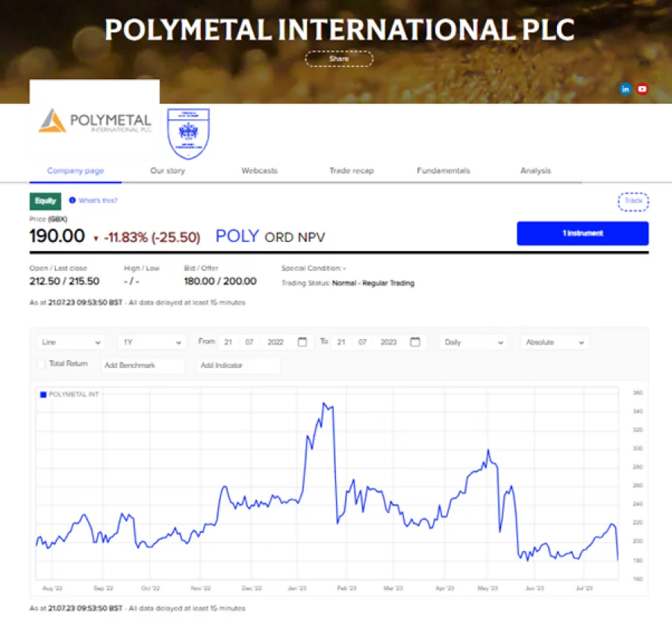Open the 1Y time range dropdown
The width and height of the screenshot is (672, 619).
150,341
